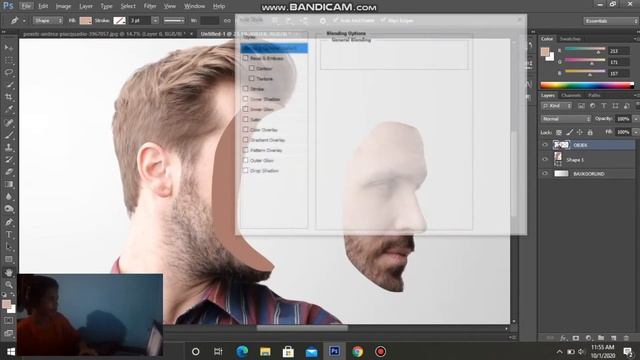Select the Spot Healing Brush tool
Image resolution: width=640 pixels, height=360 pixels.
[9, 122]
